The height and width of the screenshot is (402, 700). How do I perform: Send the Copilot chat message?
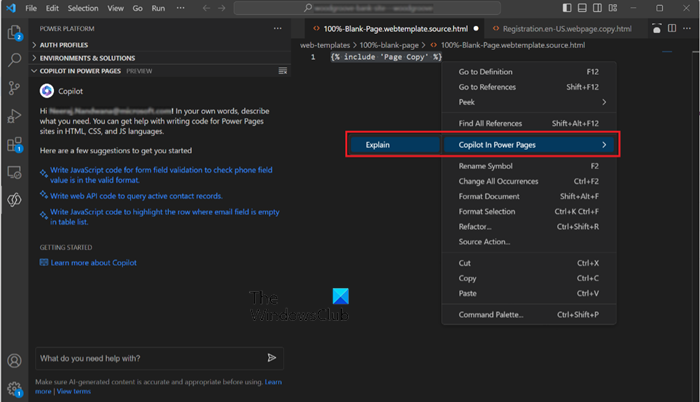[271, 358]
